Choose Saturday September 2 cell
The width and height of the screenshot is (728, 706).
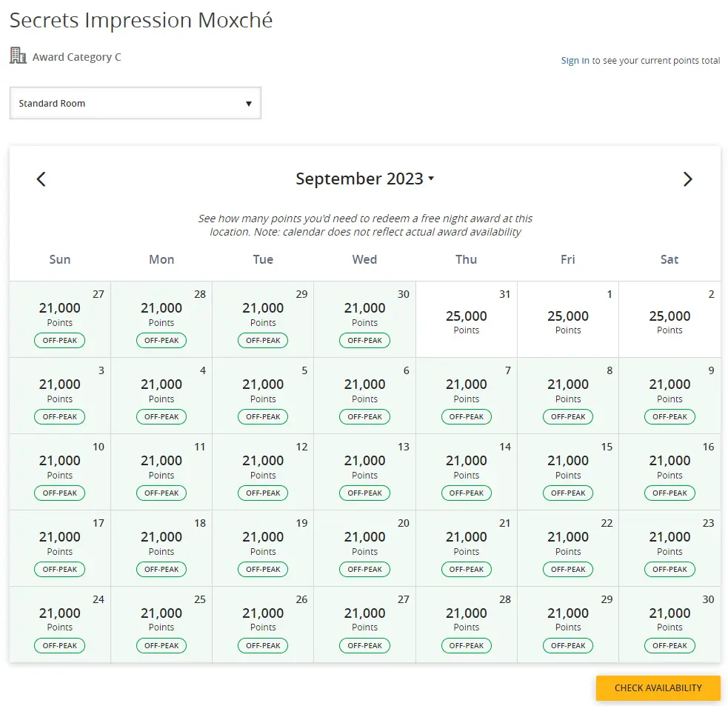coord(669,319)
